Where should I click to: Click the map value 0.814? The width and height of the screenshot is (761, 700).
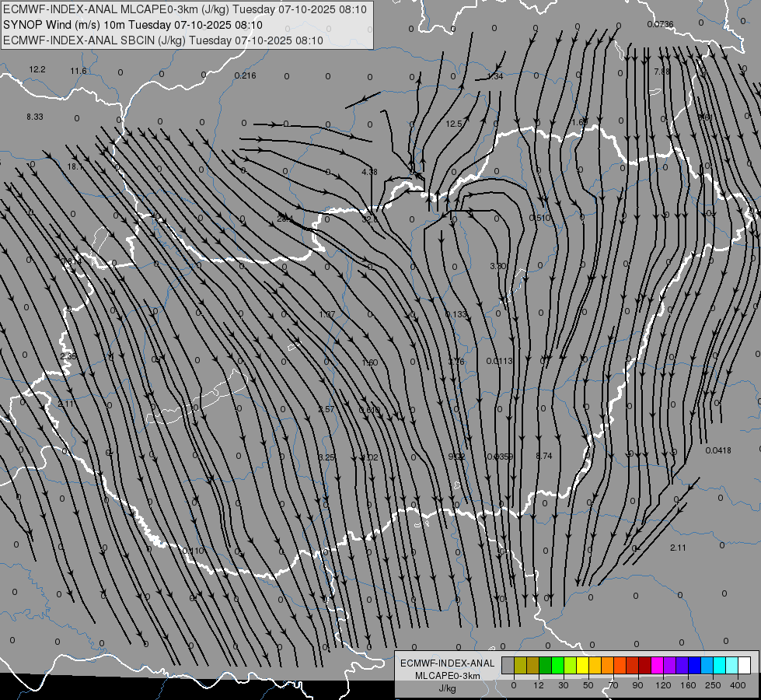(72, 261)
